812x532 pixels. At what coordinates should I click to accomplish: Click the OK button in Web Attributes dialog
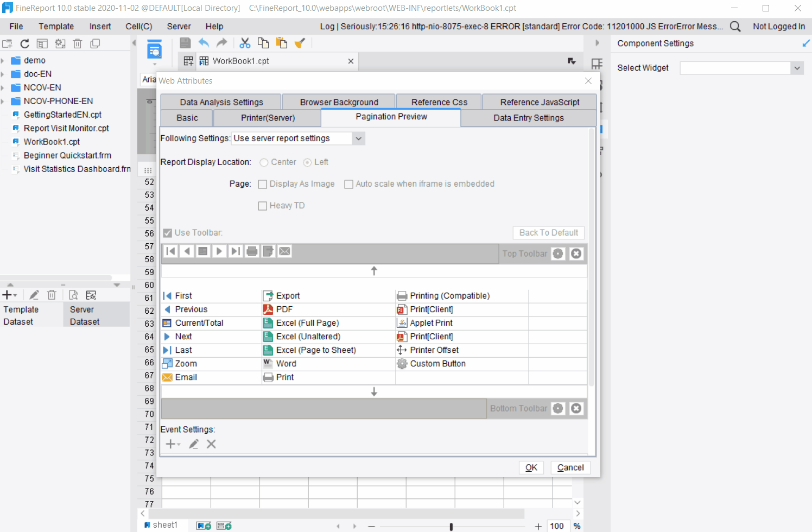[x=531, y=467]
